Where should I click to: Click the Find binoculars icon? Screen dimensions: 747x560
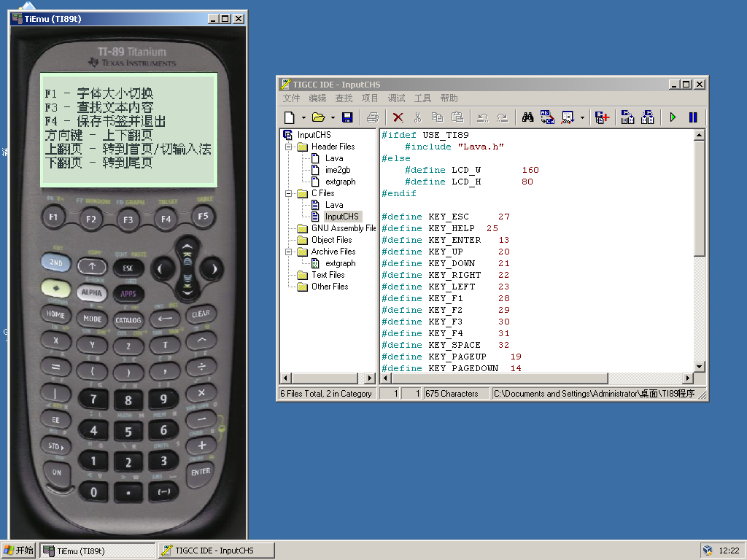pos(527,117)
